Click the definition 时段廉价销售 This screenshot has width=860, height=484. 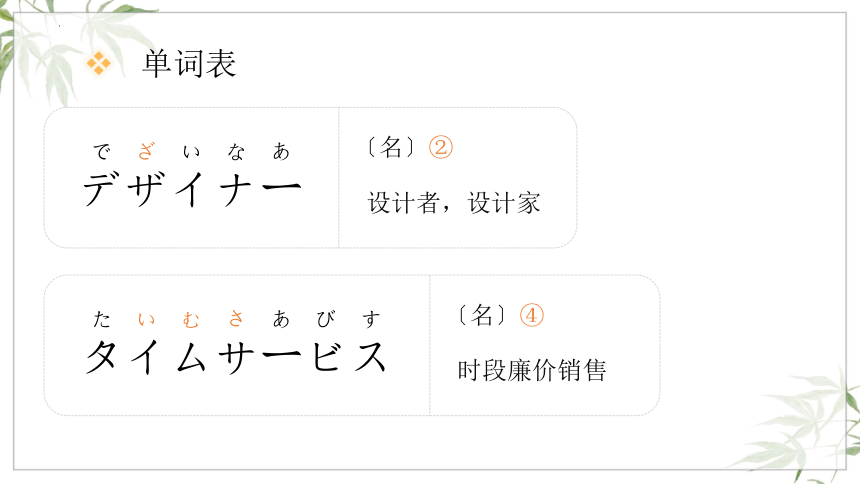tap(533, 370)
